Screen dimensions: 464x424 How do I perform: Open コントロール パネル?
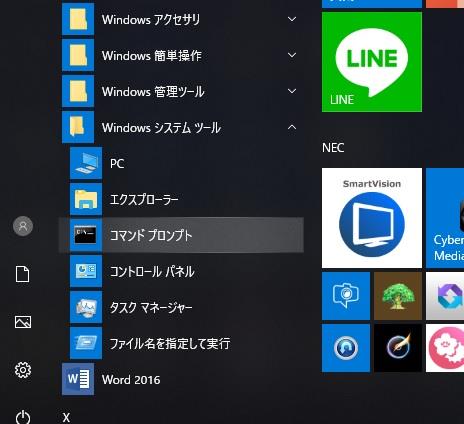(181, 271)
